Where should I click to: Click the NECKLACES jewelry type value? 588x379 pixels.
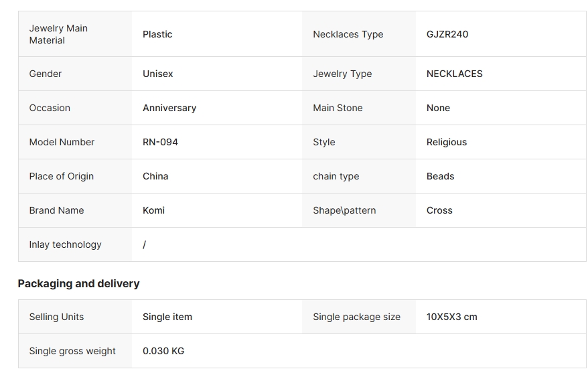click(455, 74)
